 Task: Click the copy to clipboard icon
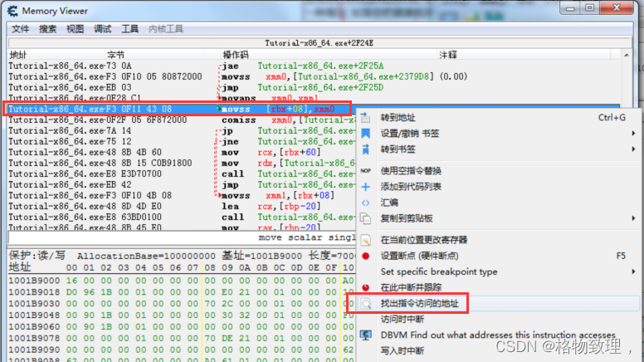point(365,218)
